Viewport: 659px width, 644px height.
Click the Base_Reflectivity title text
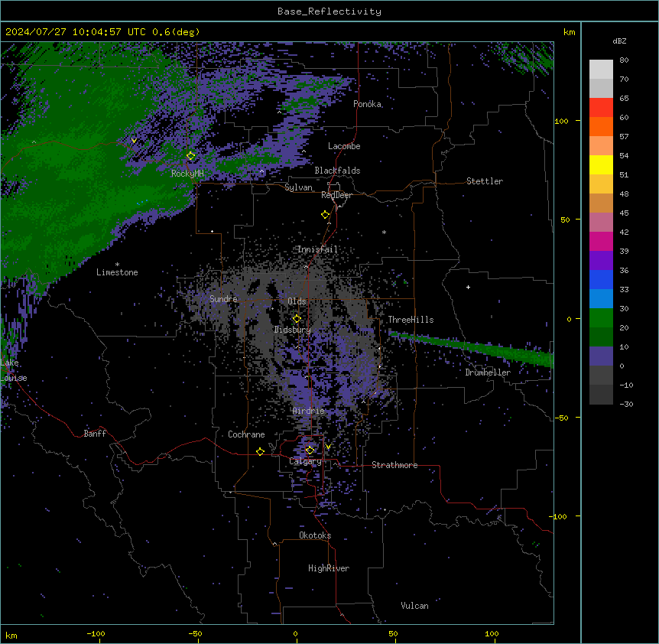pyautogui.click(x=329, y=11)
